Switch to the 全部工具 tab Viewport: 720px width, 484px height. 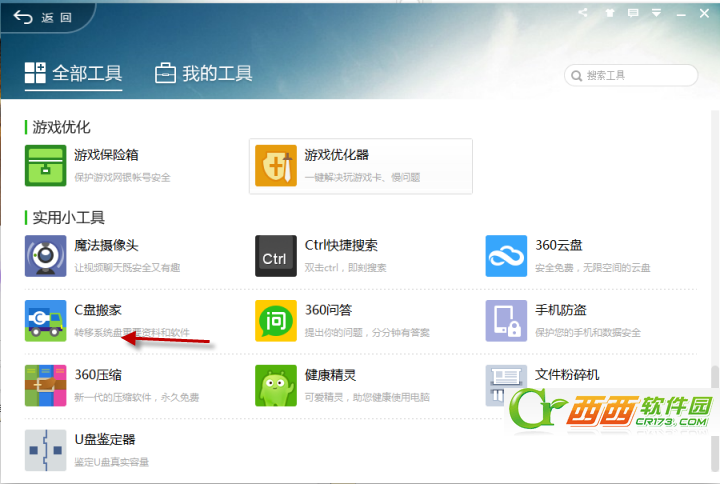(x=73, y=73)
